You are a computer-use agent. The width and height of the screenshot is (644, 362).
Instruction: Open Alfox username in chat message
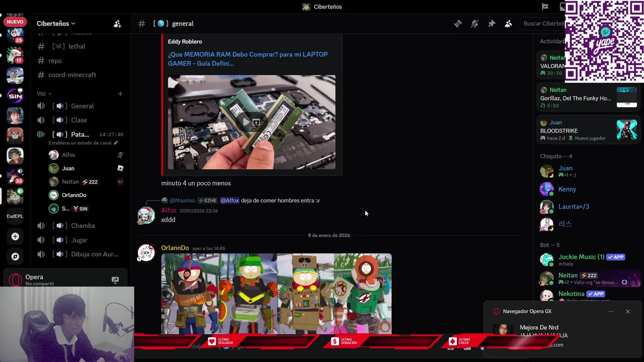[x=169, y=211]
